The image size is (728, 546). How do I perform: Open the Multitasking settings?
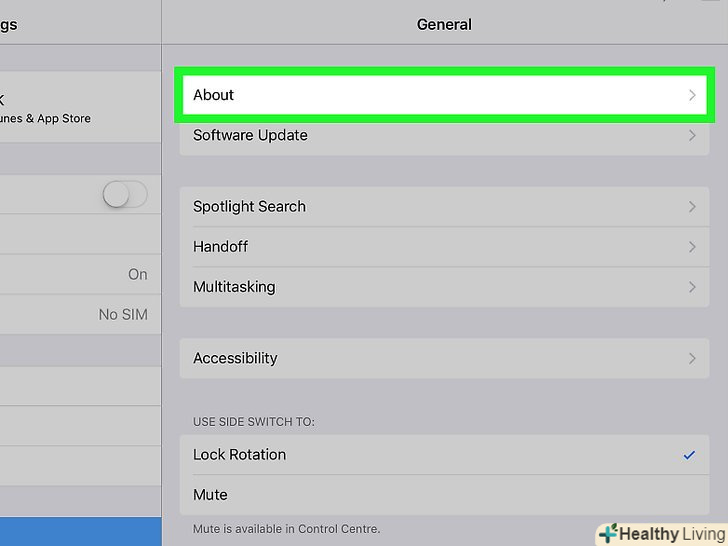440,287
